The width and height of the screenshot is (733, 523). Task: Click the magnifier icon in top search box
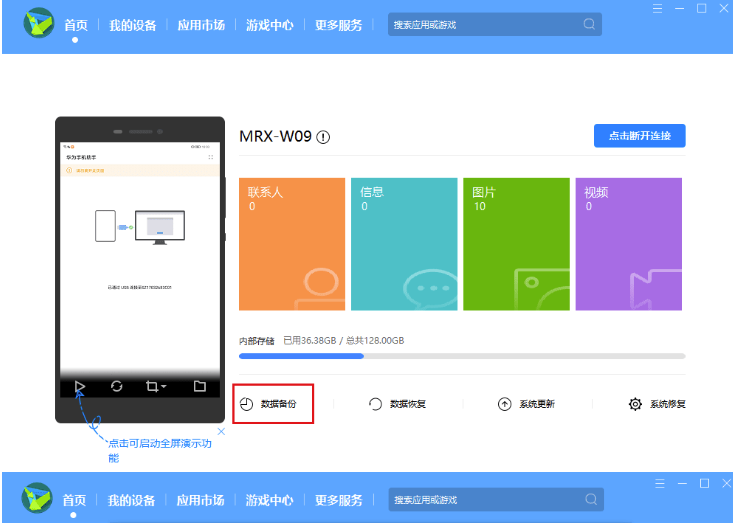589,24
